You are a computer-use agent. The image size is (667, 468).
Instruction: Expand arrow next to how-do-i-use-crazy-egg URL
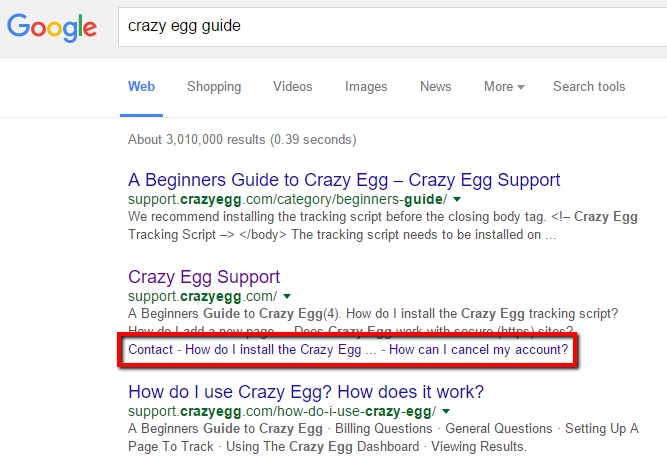[x=446, y=411]
